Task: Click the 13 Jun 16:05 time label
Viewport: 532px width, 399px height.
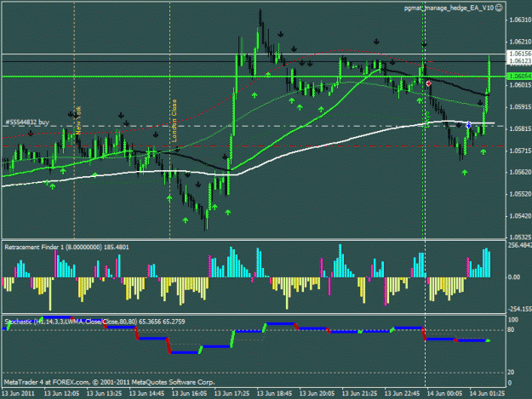Action: pos(189,393)
